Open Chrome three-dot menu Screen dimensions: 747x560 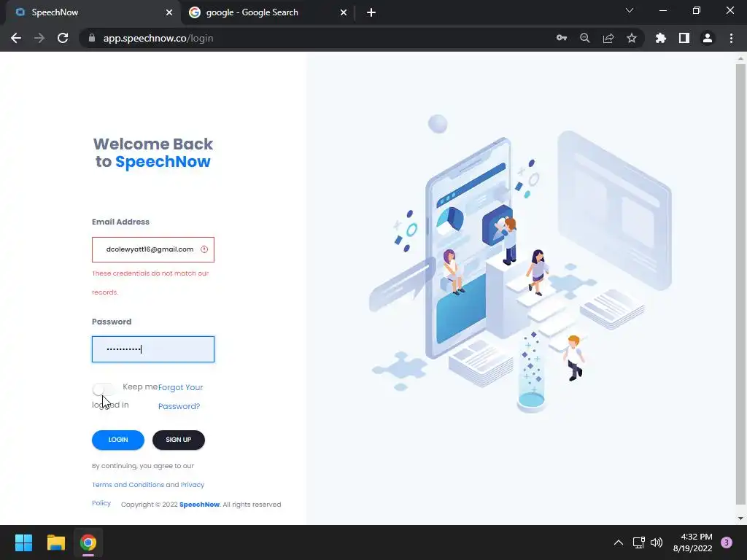(x=731, y=38)
